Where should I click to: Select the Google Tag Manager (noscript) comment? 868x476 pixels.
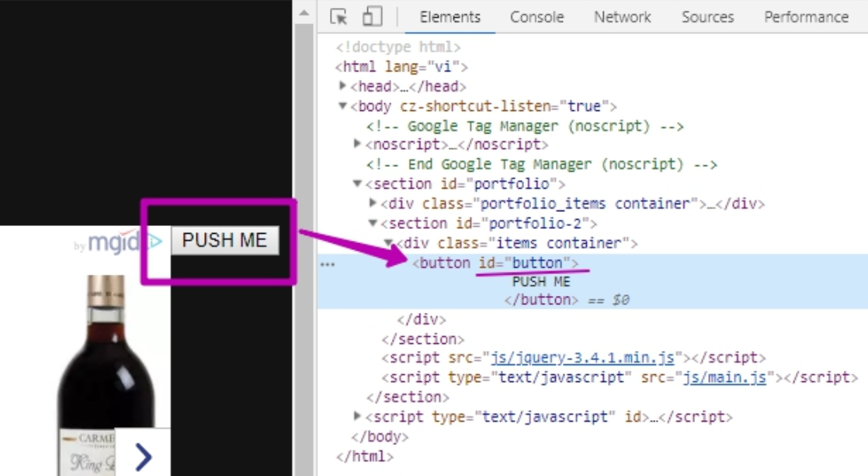tap(525, 127)
